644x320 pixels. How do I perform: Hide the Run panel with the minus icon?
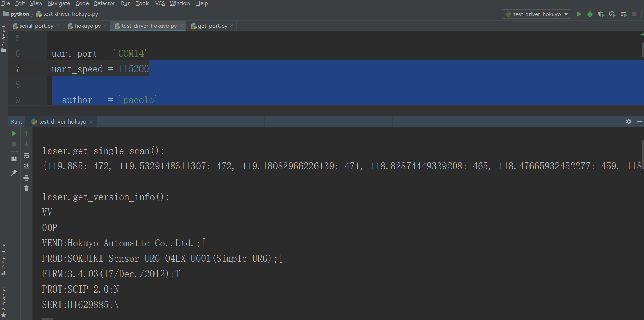point(640,121)
